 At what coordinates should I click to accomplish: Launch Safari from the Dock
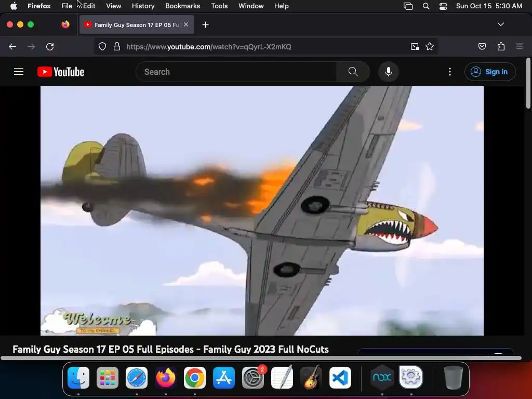pyautogui.click(x=137, y=378)
